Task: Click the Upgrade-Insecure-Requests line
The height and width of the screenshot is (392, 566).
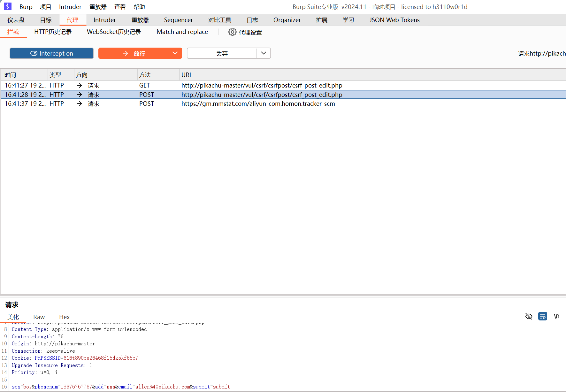Action: point(52,365)
